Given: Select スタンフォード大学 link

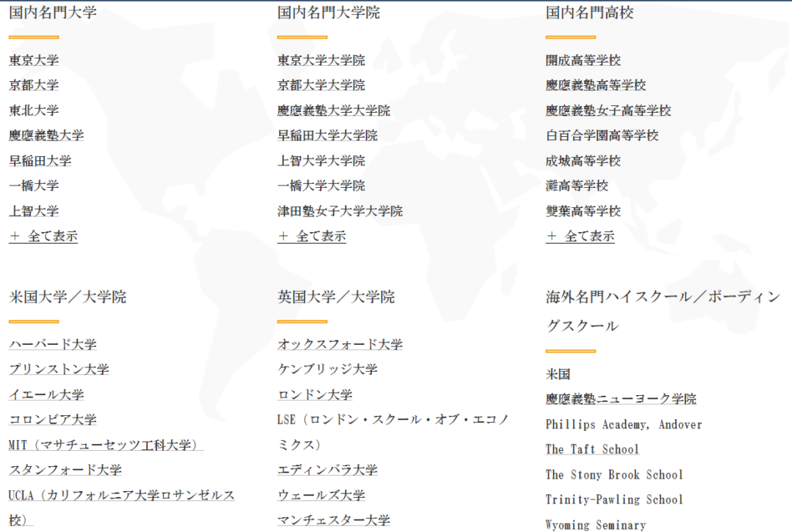Looking at the screenshot, I should pyautogui.click(x=65, y=469).
